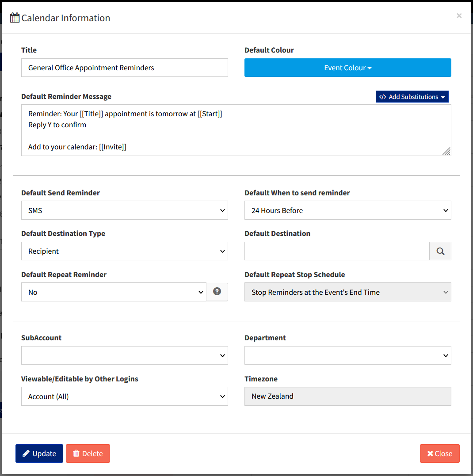Click the resize handle of the message box
This screenshot has width=473, height=476.
446,152
